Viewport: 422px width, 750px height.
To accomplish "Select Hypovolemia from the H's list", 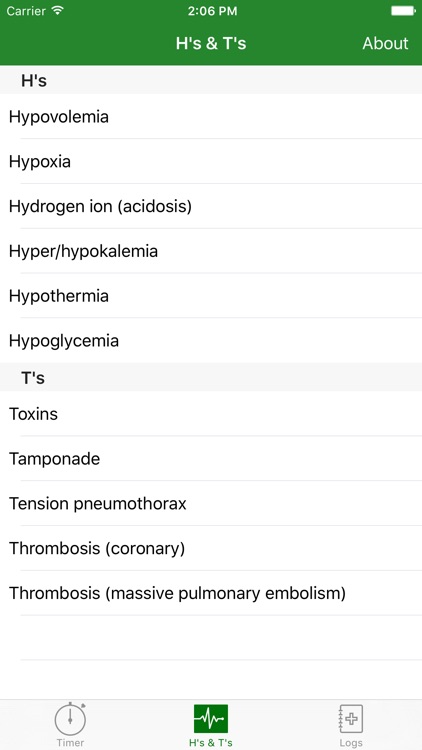I will (x=211, y=116).
